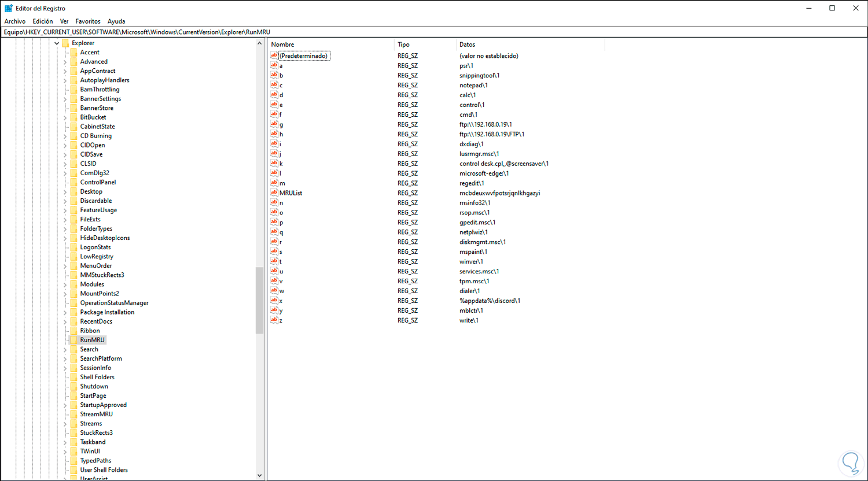Select the ab icon next to value "g"
The height and width of the screenshot is (481, 868).
click(x=274, y=124)
